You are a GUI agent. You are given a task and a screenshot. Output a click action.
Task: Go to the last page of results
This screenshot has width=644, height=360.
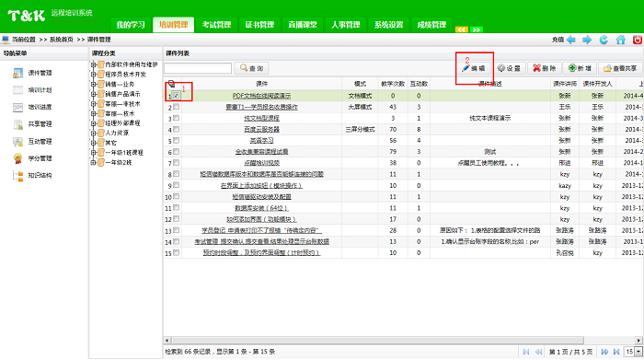[616, 352]
